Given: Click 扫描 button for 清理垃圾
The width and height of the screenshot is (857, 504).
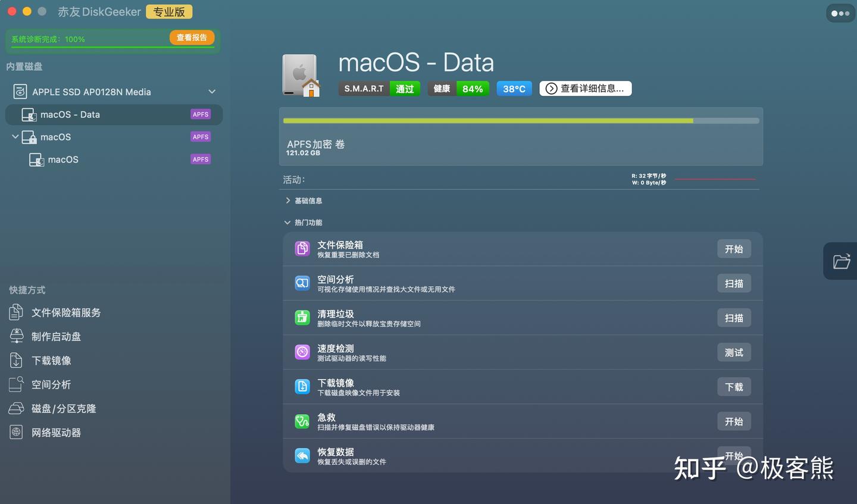Looking at the screenshot, I should [734, 318].
